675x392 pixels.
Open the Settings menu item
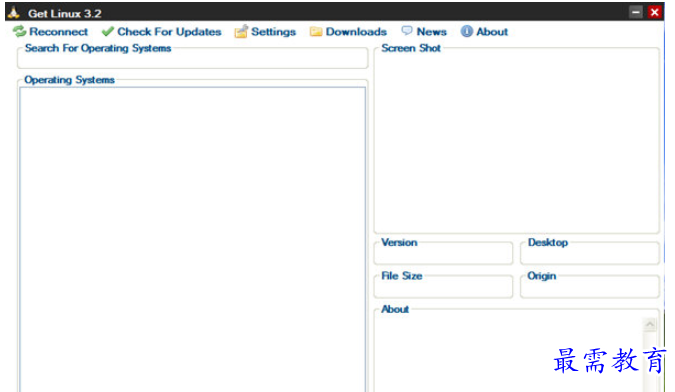pos(265,31)
